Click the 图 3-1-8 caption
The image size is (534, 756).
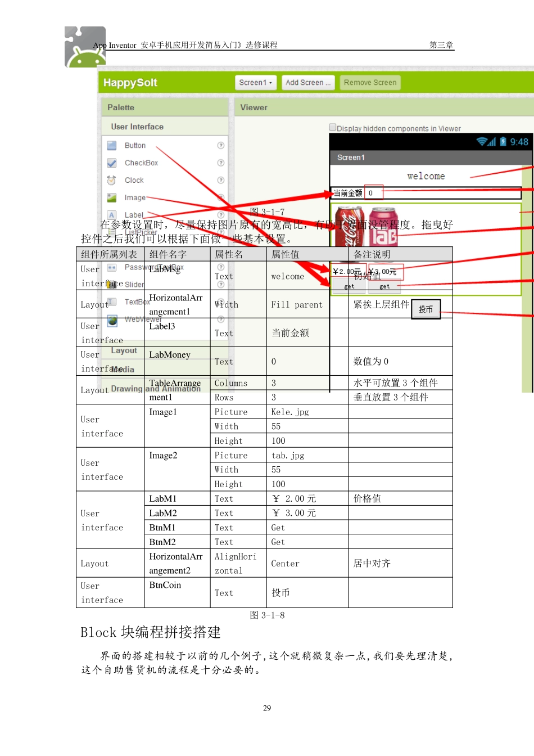click(x=267, y=615)
